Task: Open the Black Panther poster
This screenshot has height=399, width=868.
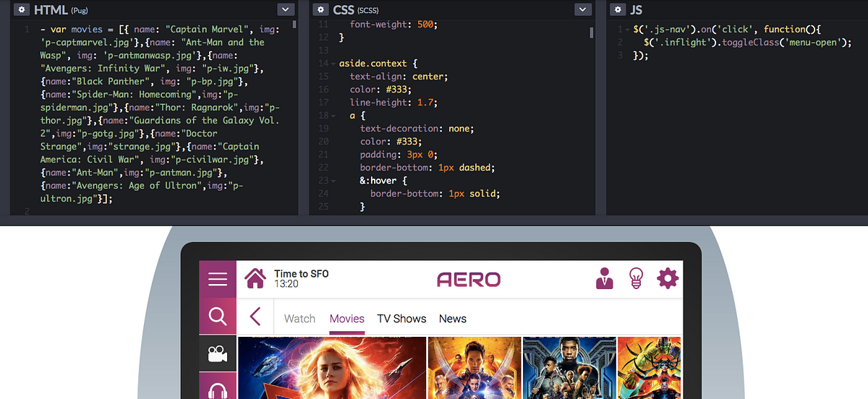Action: 569,368
